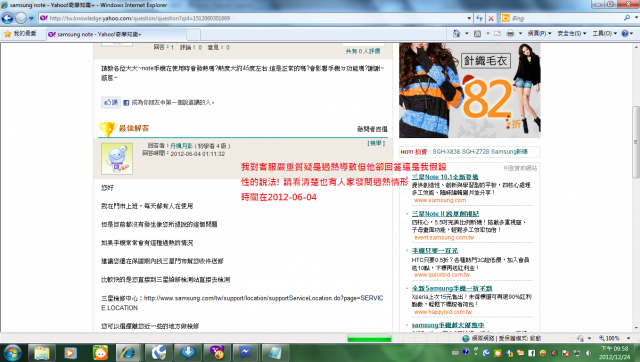This screenshot has width=640, height=362.
Task: Open a new blank tab
Action: pos(194,34)
